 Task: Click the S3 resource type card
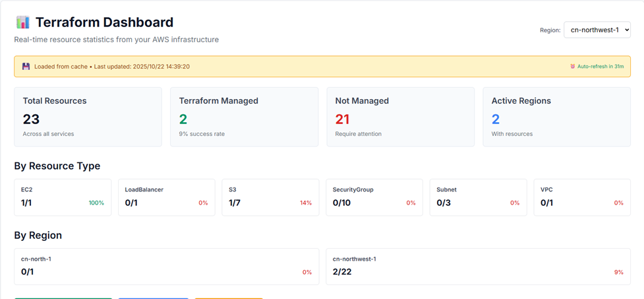pyautogui.click(x=270, y=197)
